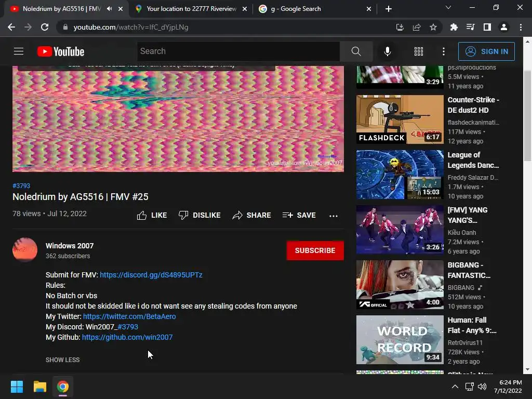Like the Noledrium video

pos(152,215)
